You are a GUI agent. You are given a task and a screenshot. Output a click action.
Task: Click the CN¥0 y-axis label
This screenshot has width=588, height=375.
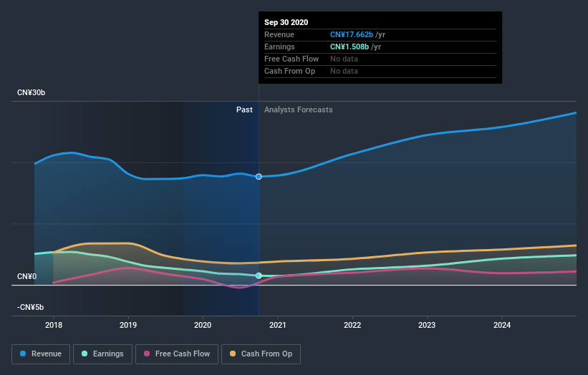pos(27,276)
